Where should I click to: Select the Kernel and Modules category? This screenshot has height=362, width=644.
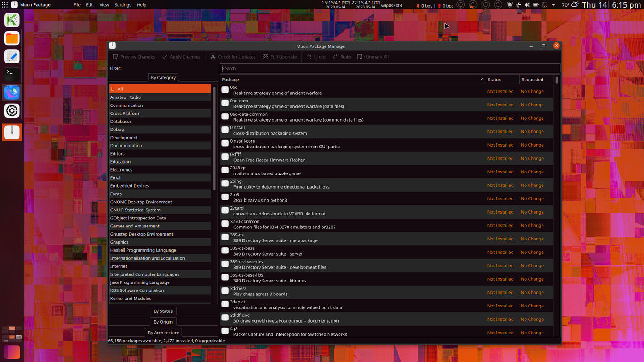160,298
